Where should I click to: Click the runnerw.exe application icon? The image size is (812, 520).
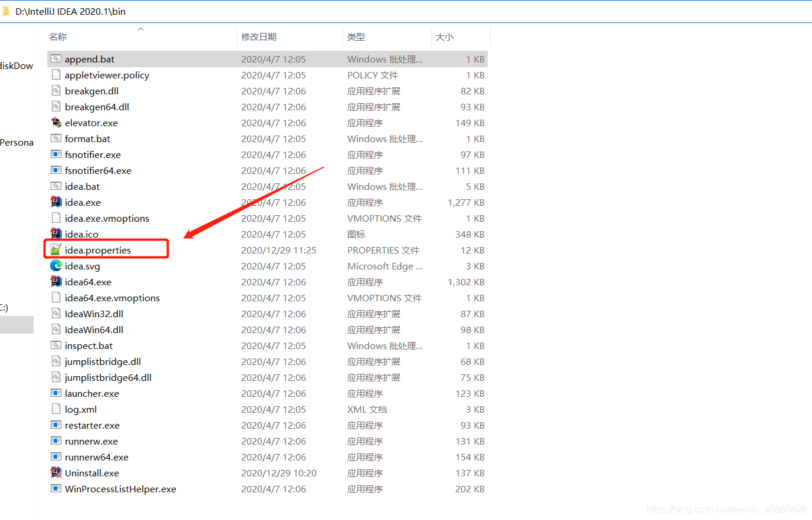56,441
